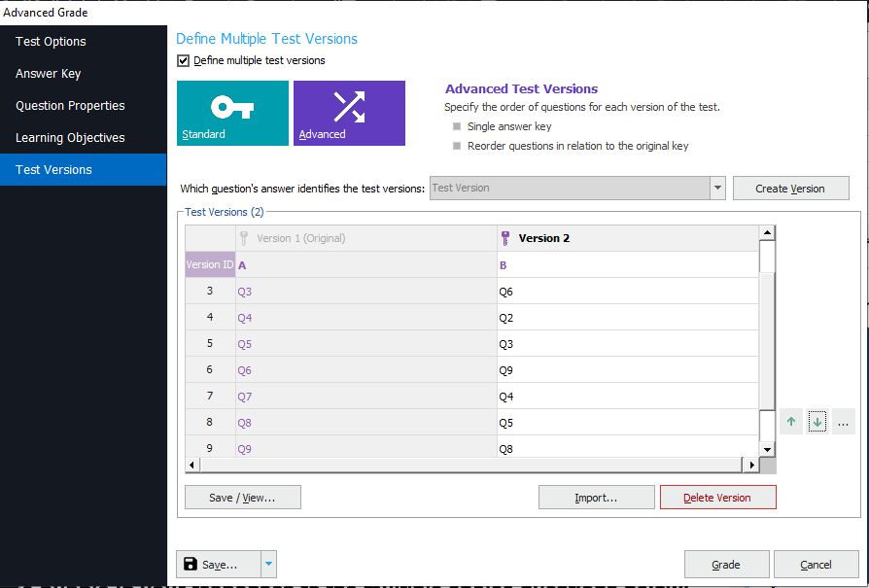
Task: Open the ellipsis more options button
Action: (844, 422)
